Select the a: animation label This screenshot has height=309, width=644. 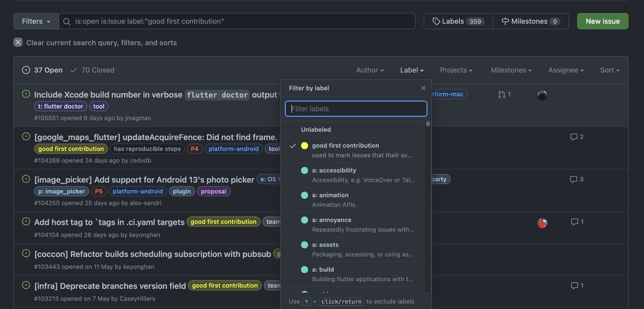(x=353, y=200)
